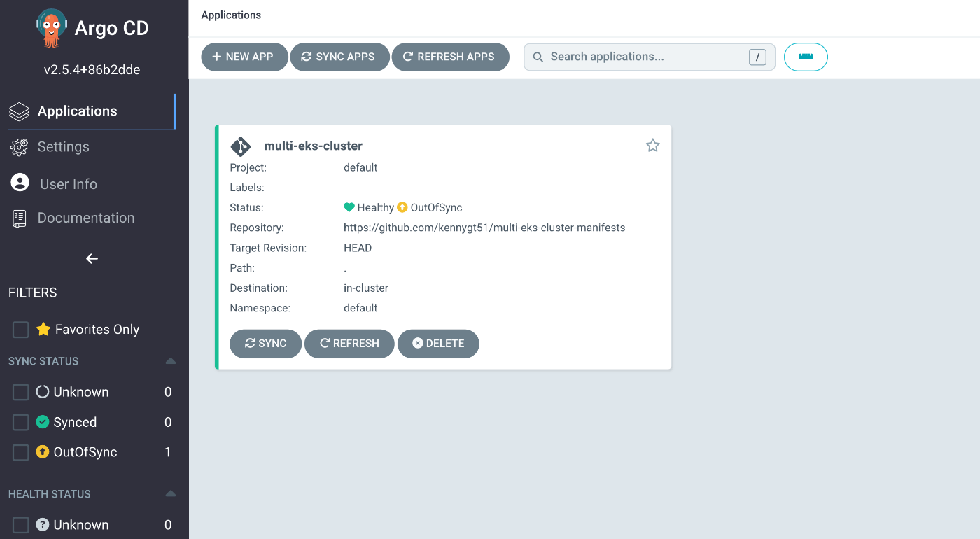Click the git icon on multi-eks-cluster card
This screenshot has width=980, height=539.
pyautogui.click(x=240, y=146)
